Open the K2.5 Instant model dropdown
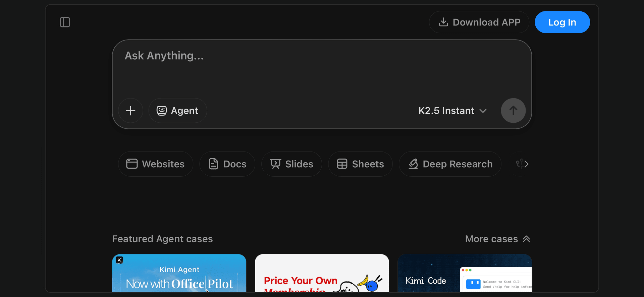 pos(452,111)
